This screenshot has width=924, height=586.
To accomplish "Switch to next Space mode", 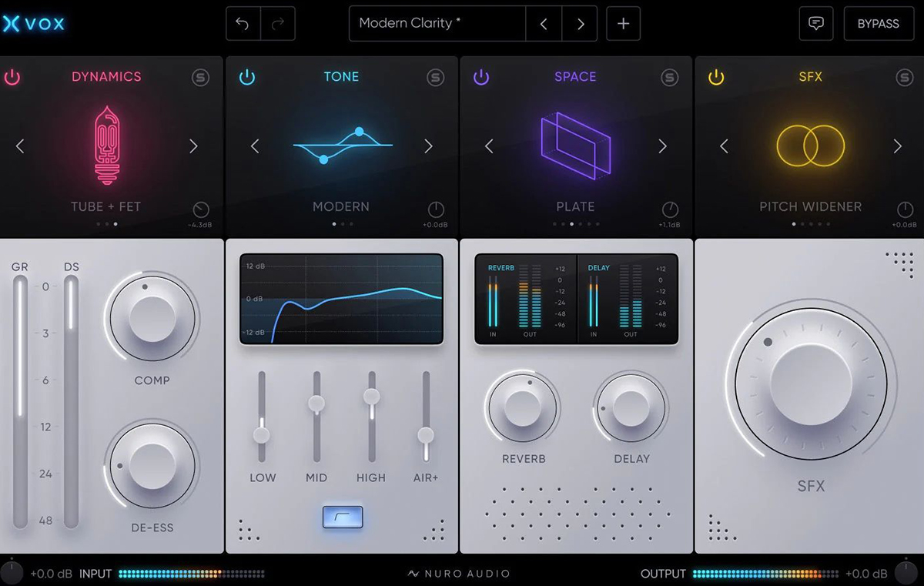I will point(662,146).
